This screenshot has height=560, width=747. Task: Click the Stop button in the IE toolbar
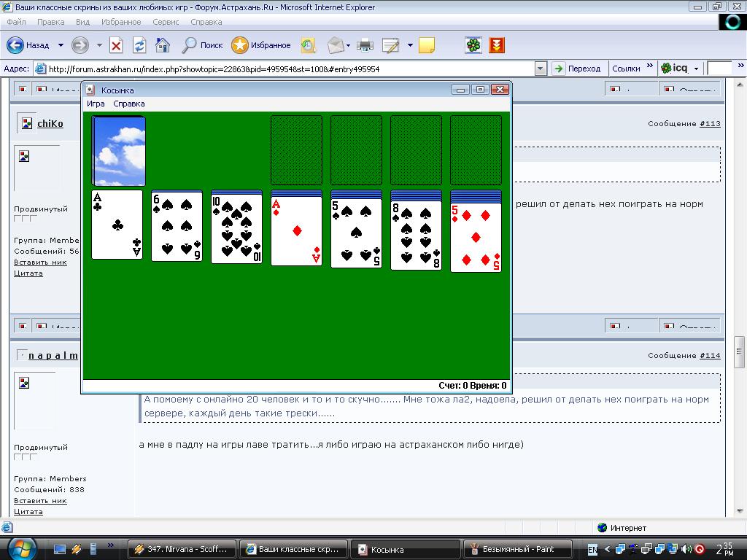116,45
